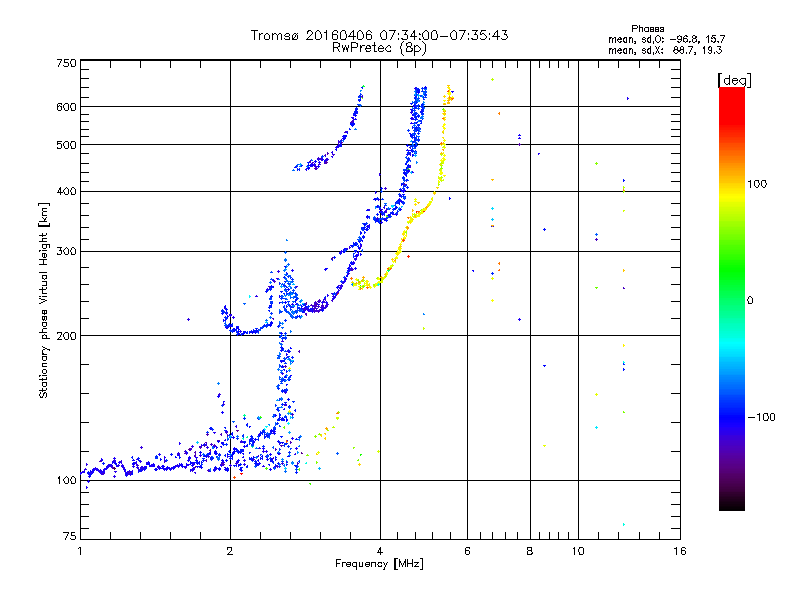Click the y-axis label 'Stationary phase Virtual Height [km]'
This screenshot has width=800, height=600.
coord(44,301)
